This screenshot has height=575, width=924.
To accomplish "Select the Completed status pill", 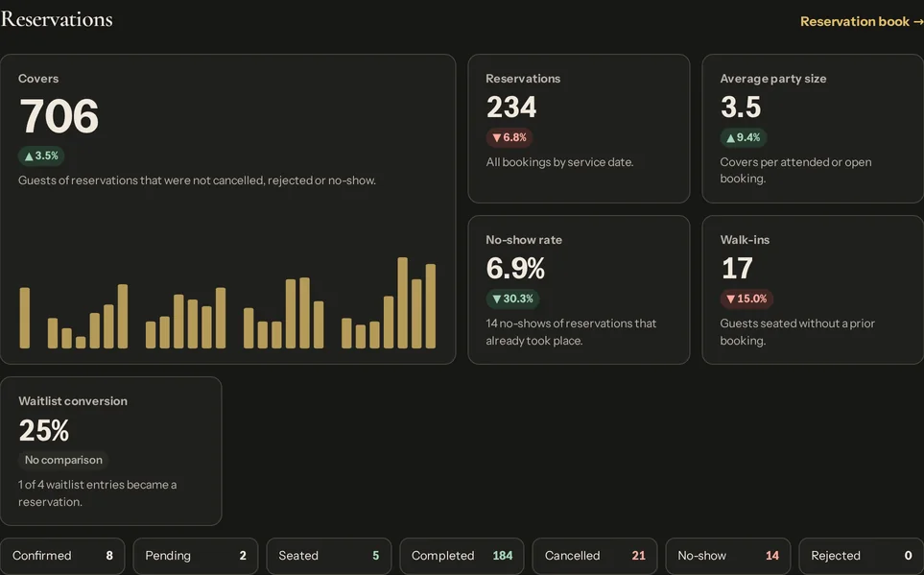I will coord(462,556).
